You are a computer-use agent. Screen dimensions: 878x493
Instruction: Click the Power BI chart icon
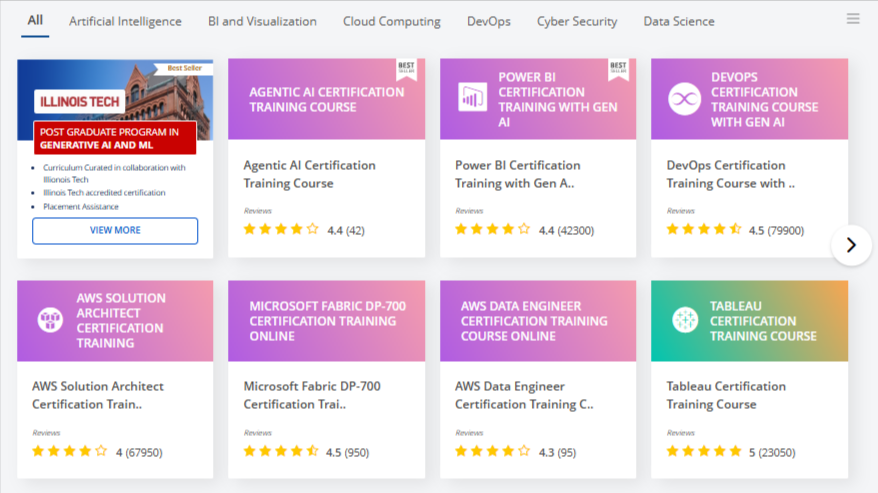(x=472, y=97)
